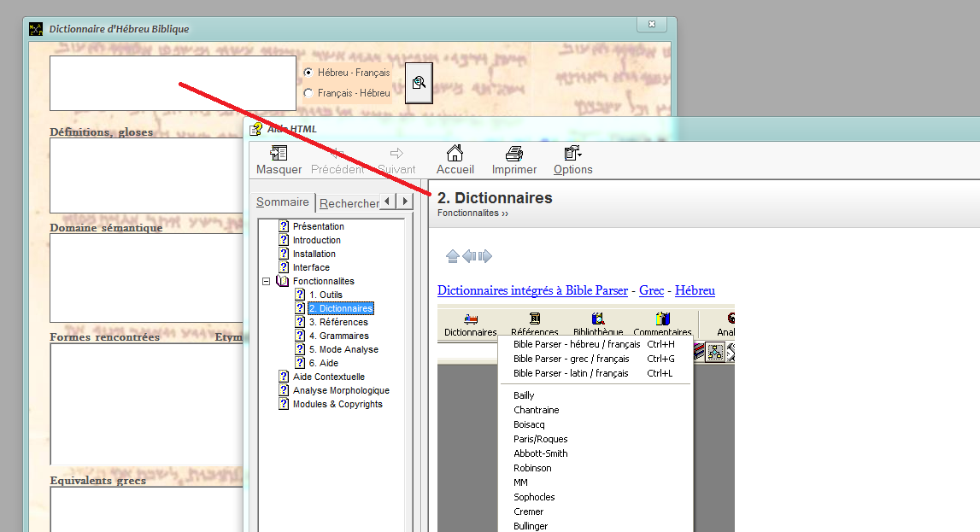Open the Options menu in the help toolbar
This screenshot has height=532, width=980.
pos(572,161)
